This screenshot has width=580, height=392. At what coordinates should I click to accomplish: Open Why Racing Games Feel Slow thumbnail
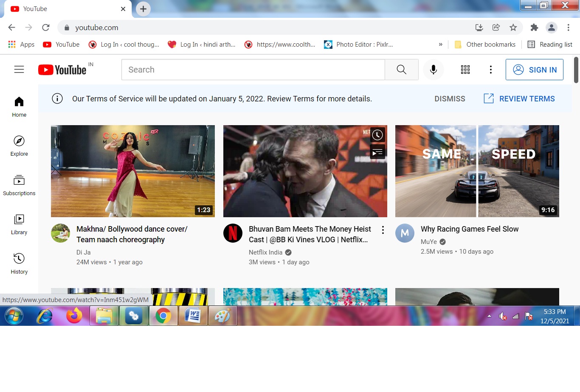[477, 171]
